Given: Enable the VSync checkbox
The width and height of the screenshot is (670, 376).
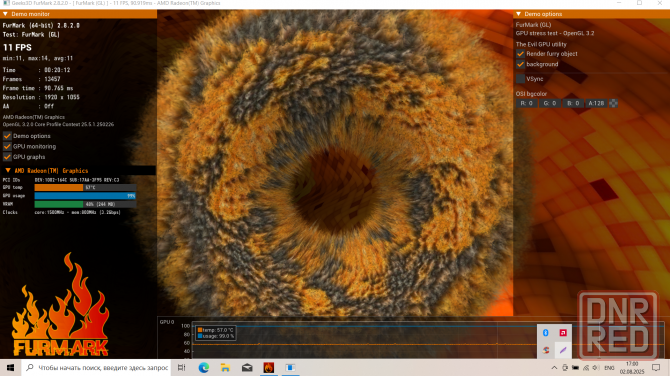Looking at the screenshot, I should 520,79.
